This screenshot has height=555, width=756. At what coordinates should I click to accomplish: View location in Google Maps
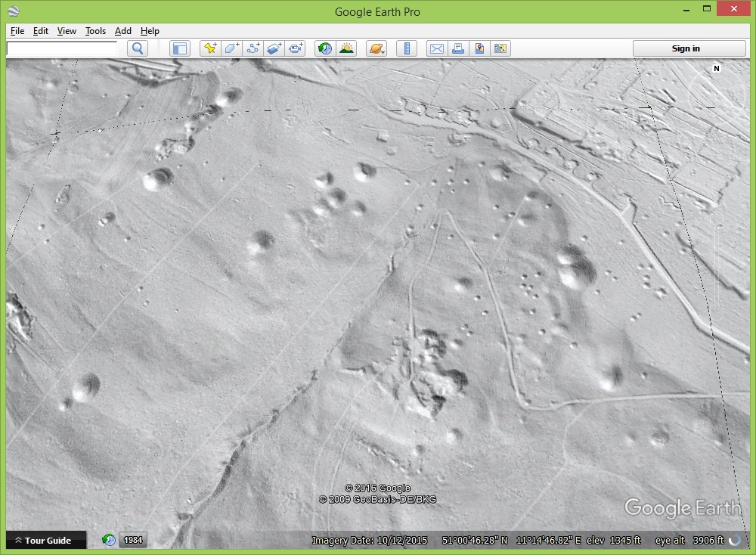[x=479, y=48]
